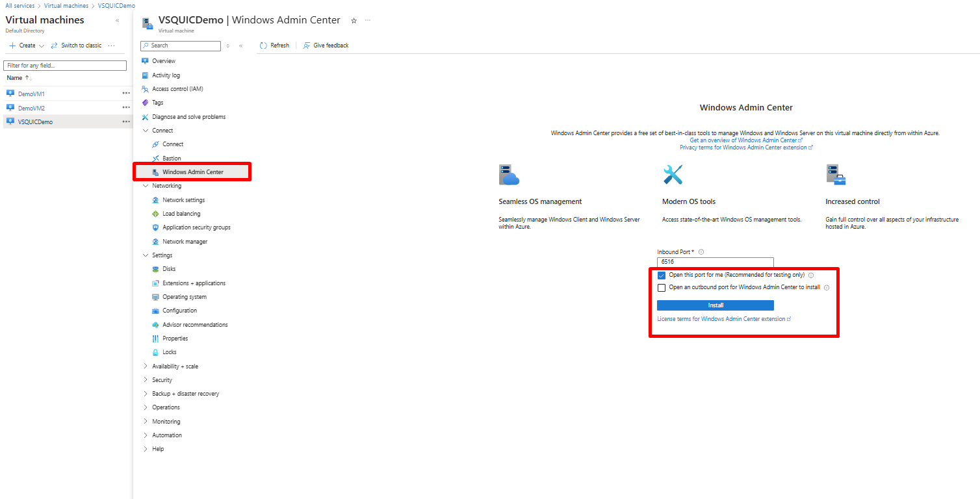Select DemoVM1 in the VM list

click(31, 94)
